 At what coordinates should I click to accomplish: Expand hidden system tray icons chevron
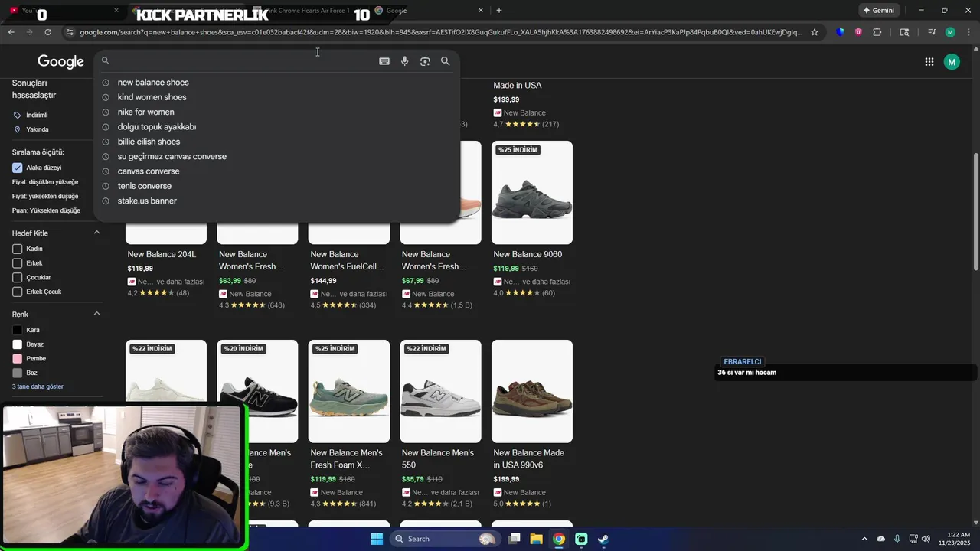[864, 539]
